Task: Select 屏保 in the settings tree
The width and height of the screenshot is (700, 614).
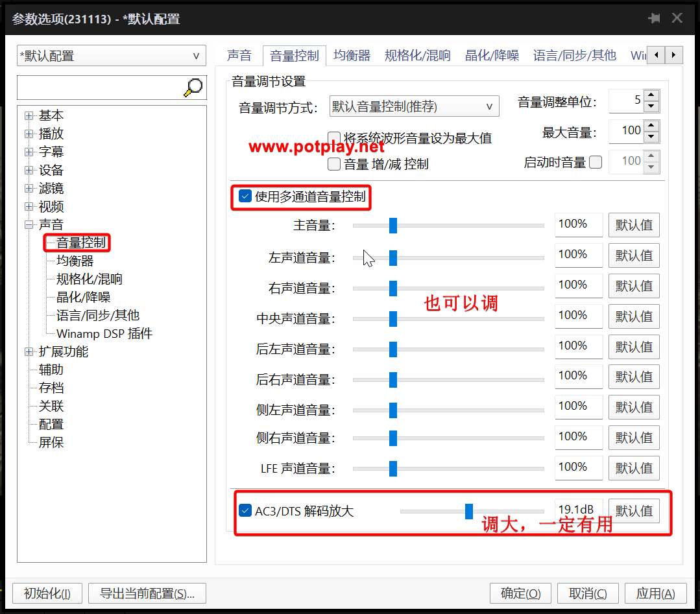Action: [x=51, y=443]
